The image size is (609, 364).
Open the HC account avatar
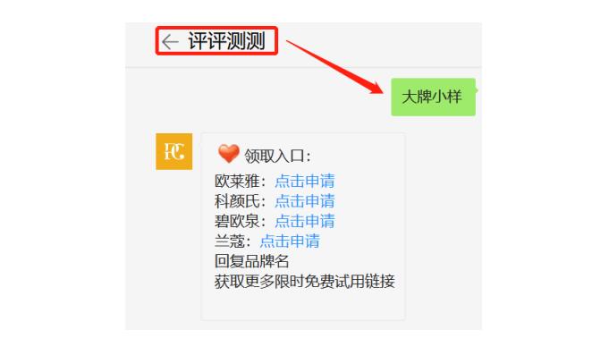pos(174,151)
